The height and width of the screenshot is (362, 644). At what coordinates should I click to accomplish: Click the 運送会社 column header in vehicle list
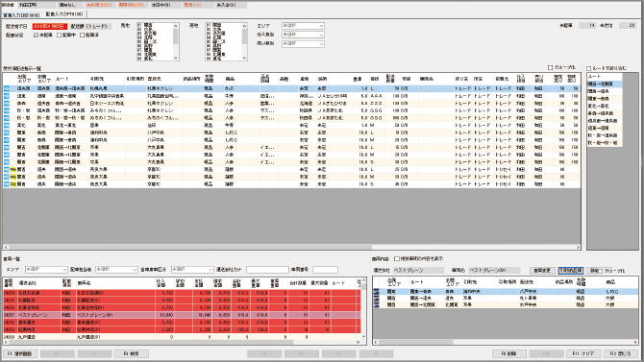click(x=39, y=283)
